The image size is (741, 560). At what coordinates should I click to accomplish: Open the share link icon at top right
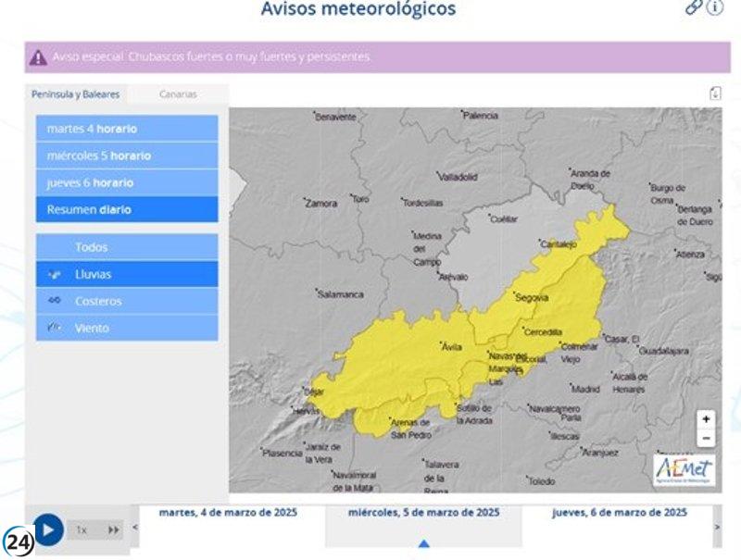693,7
